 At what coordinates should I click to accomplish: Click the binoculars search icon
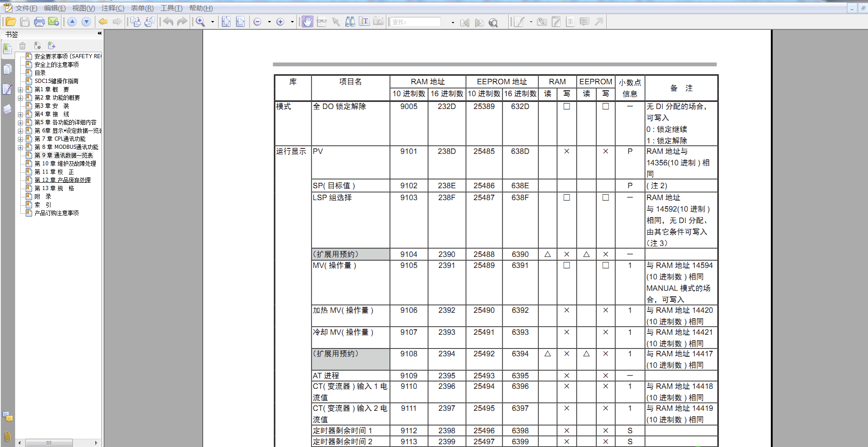coord(350,22)
